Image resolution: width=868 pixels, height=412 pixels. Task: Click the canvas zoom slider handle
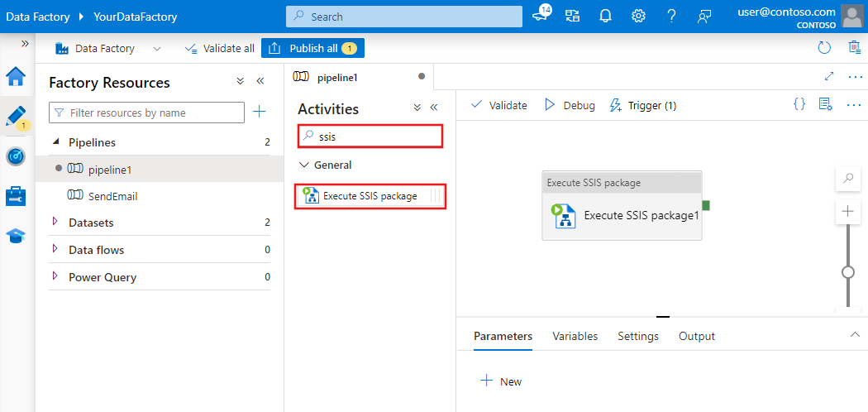coord(847,272)
